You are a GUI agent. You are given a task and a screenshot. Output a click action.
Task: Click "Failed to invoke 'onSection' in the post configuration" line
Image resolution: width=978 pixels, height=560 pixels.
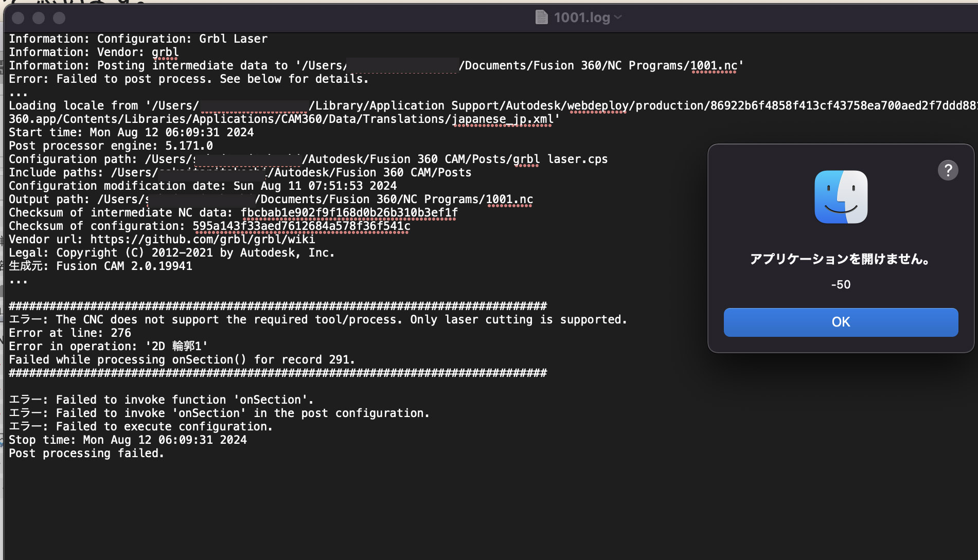click(219, 413)
